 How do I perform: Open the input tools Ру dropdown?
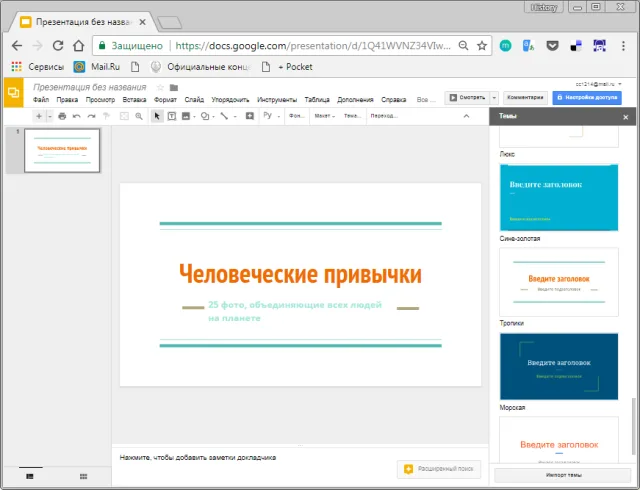tap(271, 116)
